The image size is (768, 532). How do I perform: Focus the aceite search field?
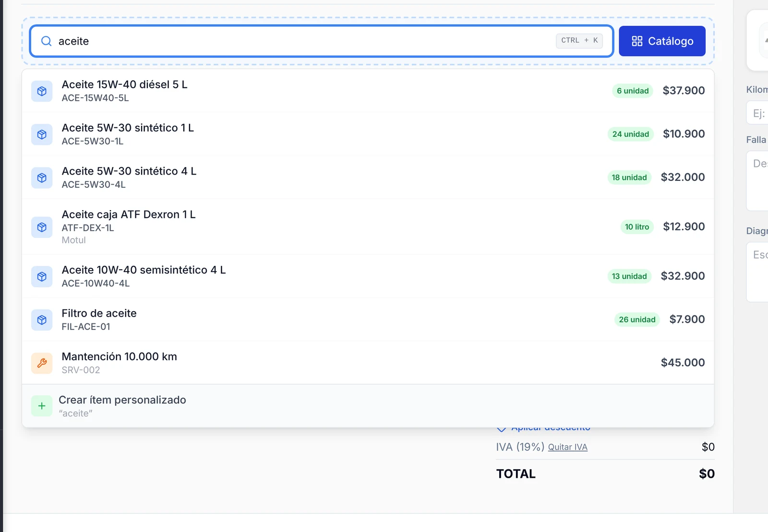click(322, 41)
